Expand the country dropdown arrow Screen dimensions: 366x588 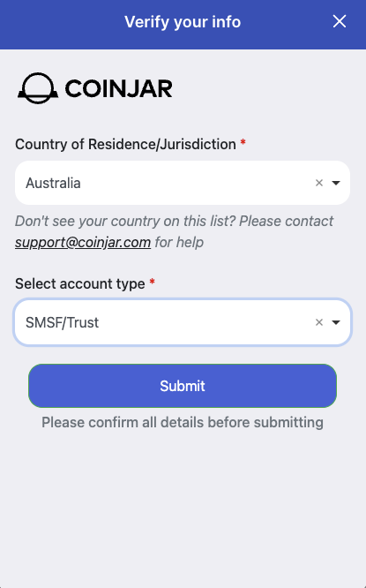coord(336,183)
